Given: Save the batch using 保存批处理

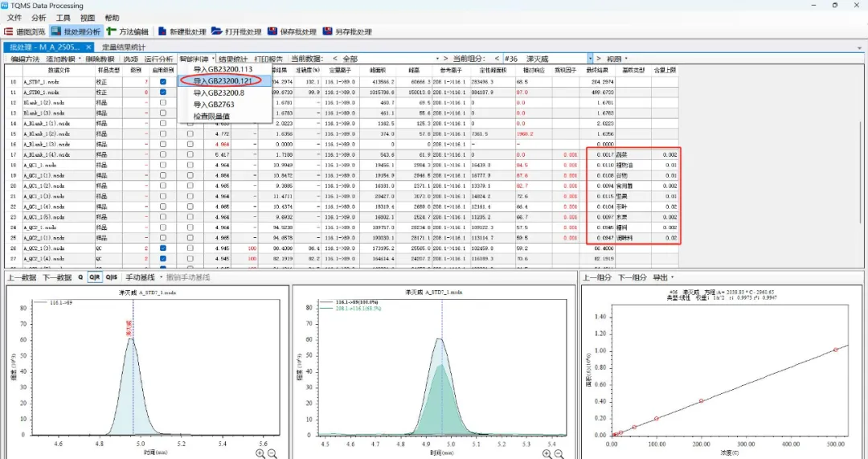Looking at the screenshot, I should click(292, 31).
